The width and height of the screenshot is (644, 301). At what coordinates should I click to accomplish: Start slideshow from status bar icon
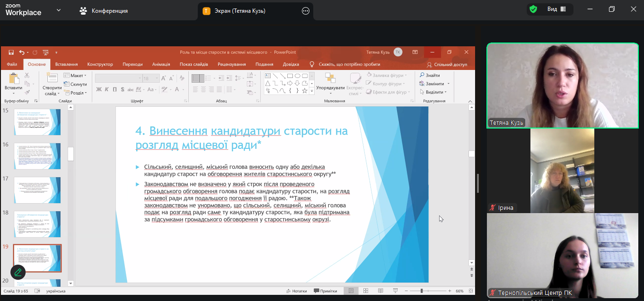click(x=395, y=291)
